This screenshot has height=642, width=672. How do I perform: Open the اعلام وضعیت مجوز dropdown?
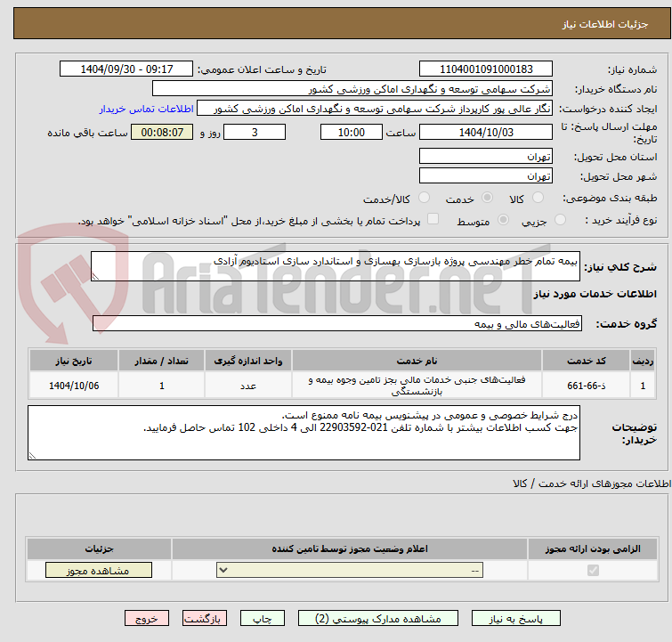[x=350, y=571]
